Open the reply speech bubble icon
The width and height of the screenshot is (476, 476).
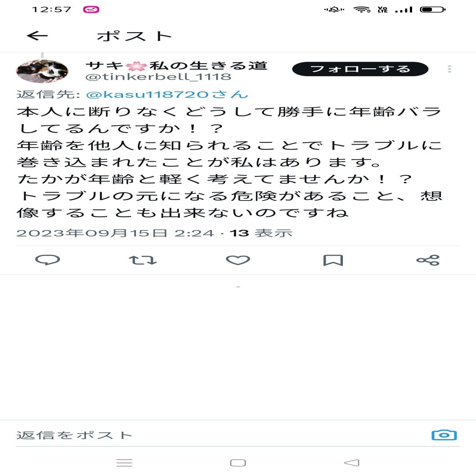48,260
